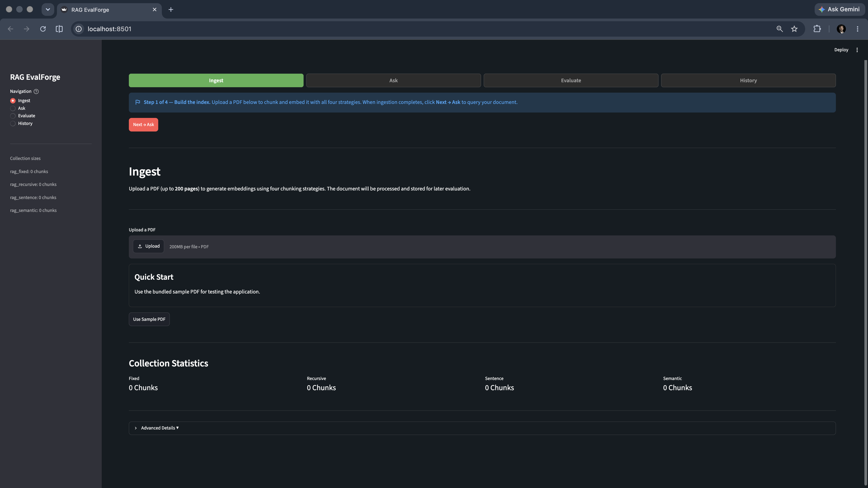
Task: Click 'rag_semantic: 0 chunks' in sidebar
Action: point(33,210)
